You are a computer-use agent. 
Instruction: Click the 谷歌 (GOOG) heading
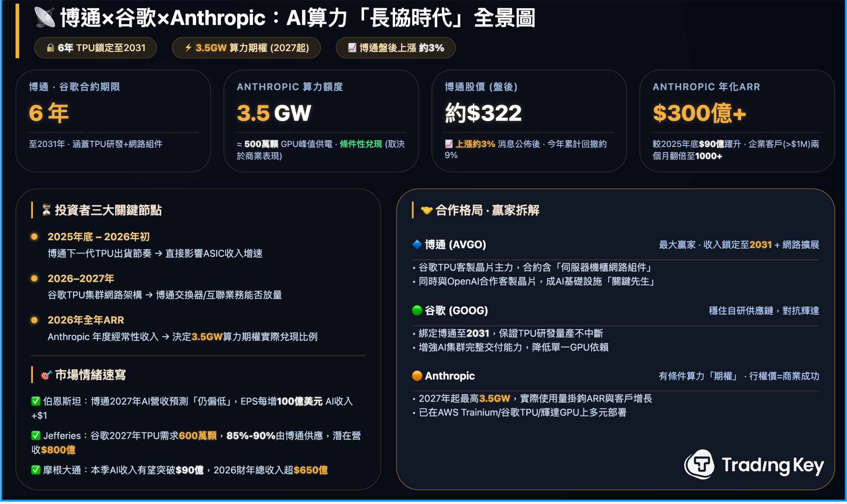pyautogui.click(x=456, y=311)
